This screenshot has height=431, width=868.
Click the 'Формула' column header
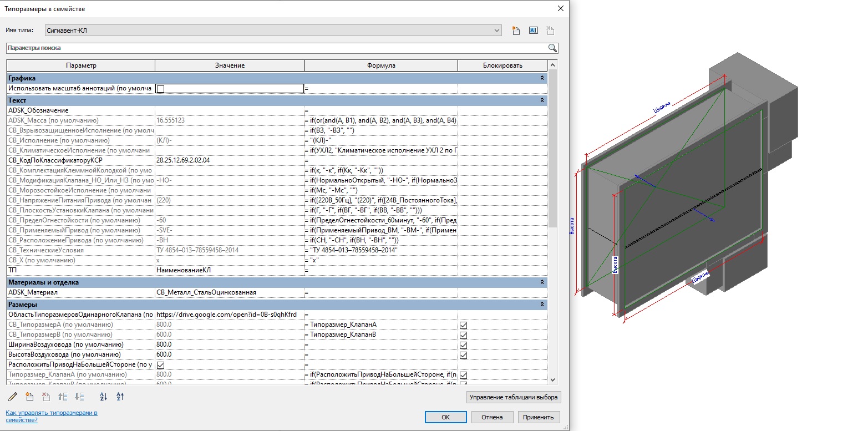click(x=381, y=65)
